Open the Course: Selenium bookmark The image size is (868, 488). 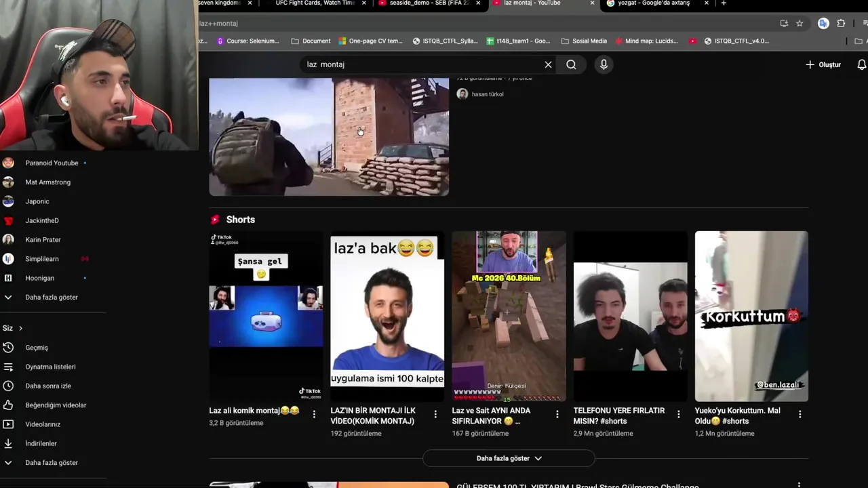[248, 41]
